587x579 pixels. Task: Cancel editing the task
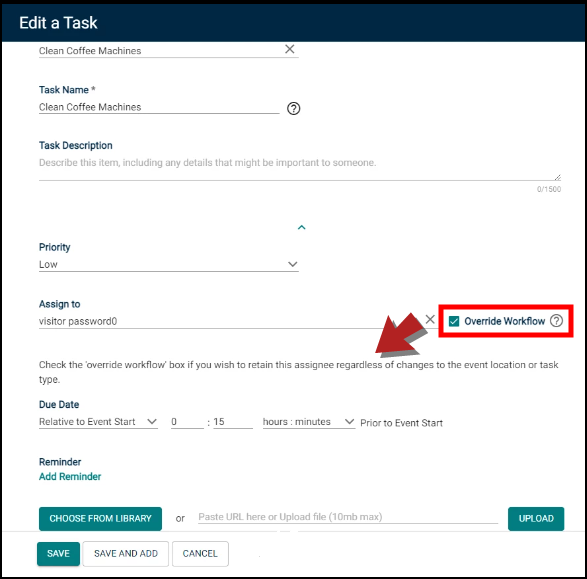pos(200,553)
